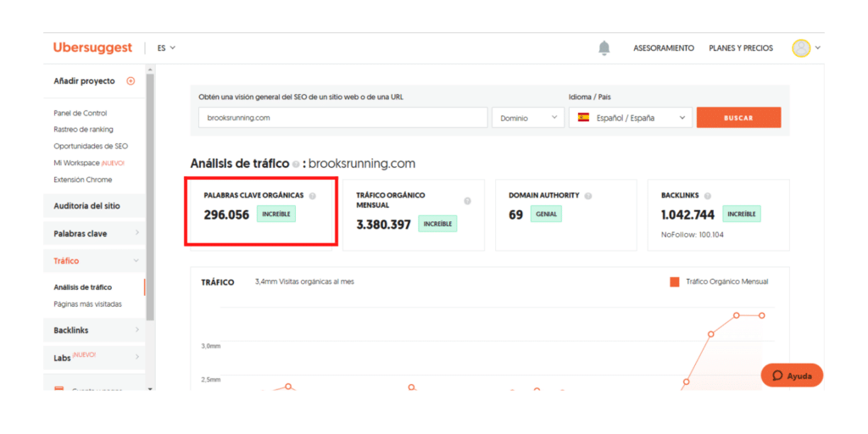Click the sidebar vertical scrollbar

click(x=149, y=197)
